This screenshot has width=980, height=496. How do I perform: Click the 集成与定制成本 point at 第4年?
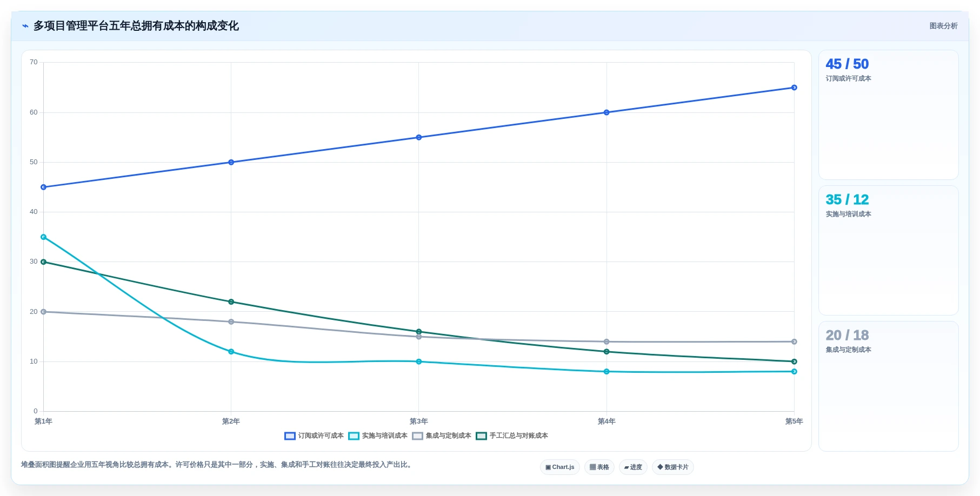[606, 342]
